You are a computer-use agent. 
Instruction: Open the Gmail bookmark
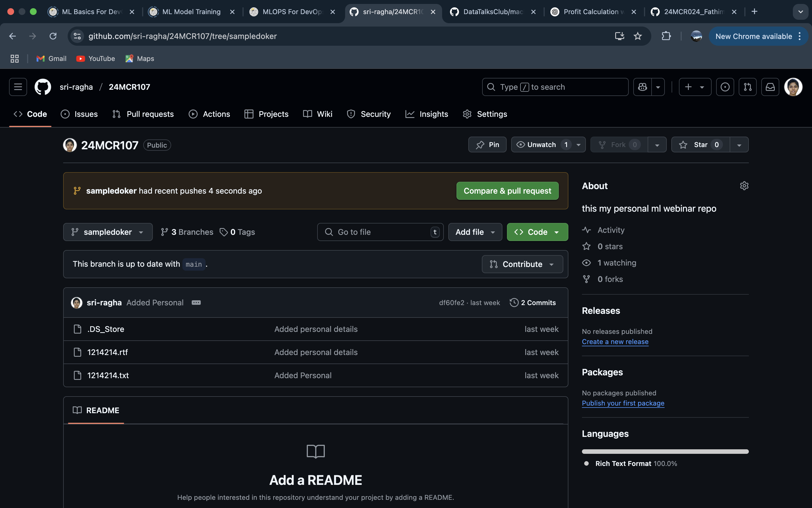(x=51, y=59)
